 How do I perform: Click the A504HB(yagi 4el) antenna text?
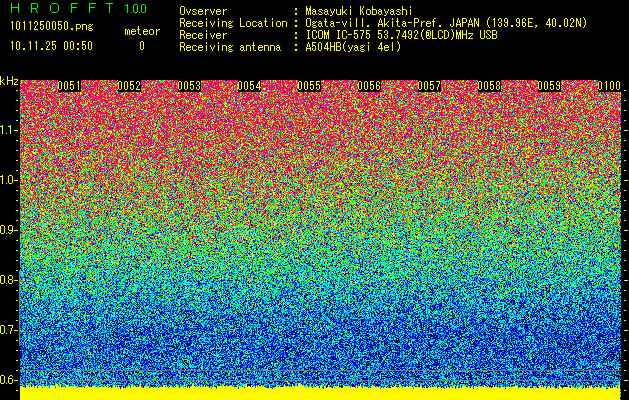[x=353, y=47]
